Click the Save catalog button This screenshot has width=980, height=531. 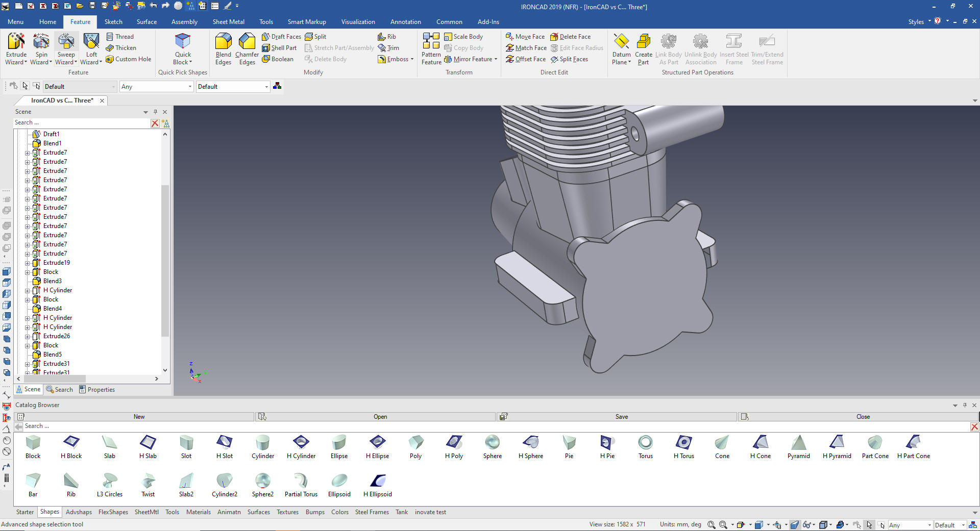[621, 417]
